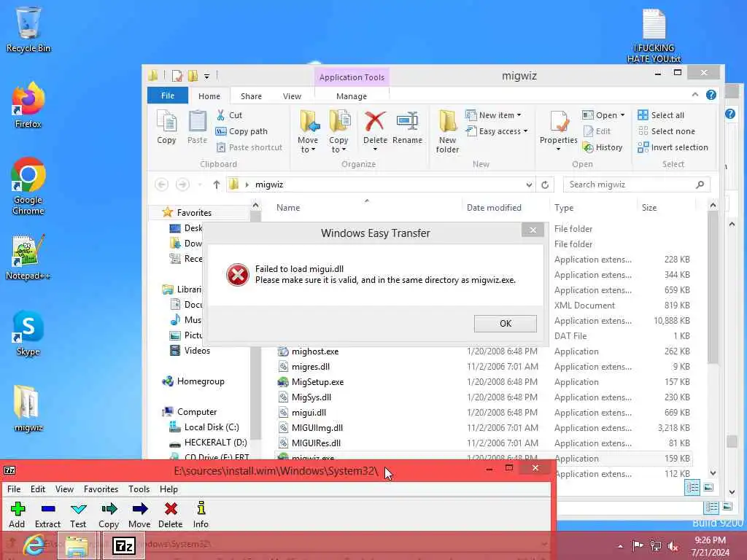Viewport: 747px width, 560px height.
Task: Click Invert selection in the ribbon
Action: 673,147
